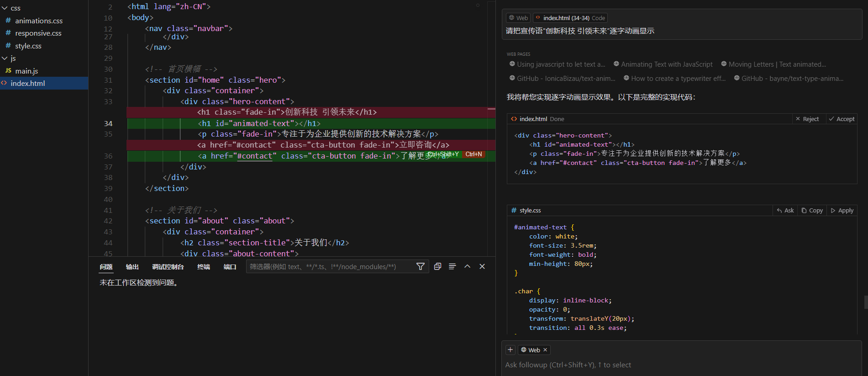Click Reject on the index.html chat block

pos(807,119)
